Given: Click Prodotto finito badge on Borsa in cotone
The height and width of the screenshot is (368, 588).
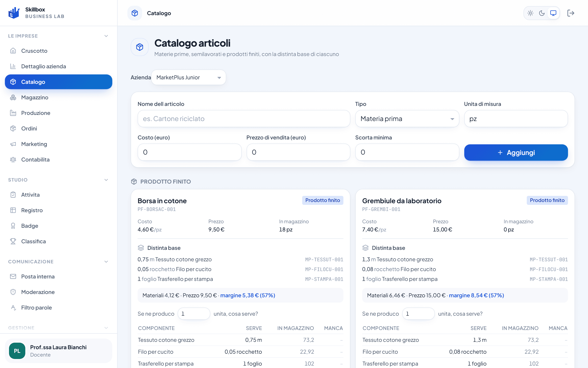Looking at the screenshot, I should click(x=322, y=200).
